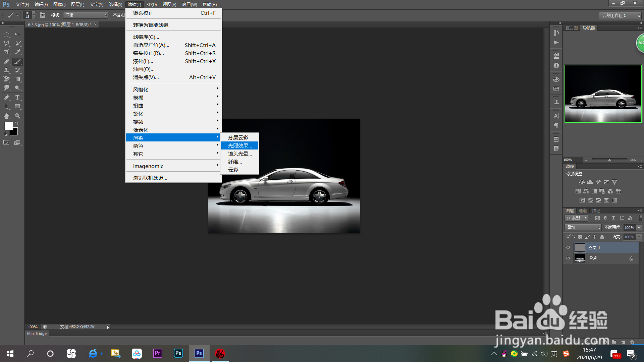Select the Horizontal Type tool
The width and height of the screenshot is (644, 362).
[18, 98]
